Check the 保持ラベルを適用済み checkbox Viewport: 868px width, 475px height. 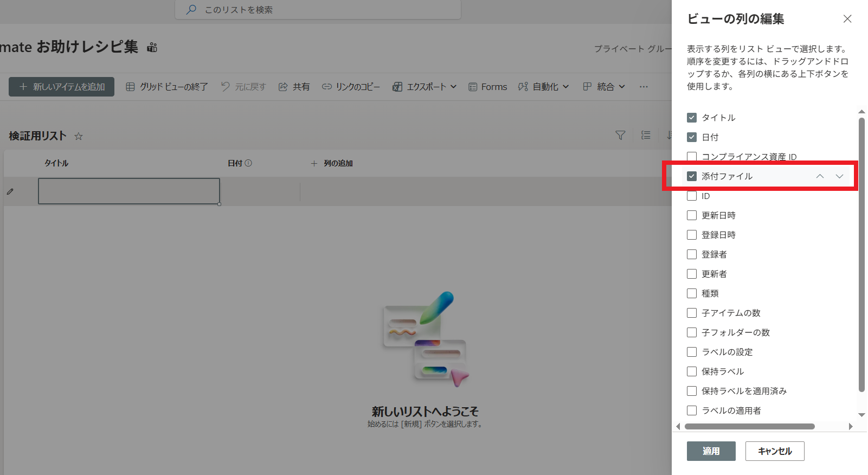click(692, 391)
